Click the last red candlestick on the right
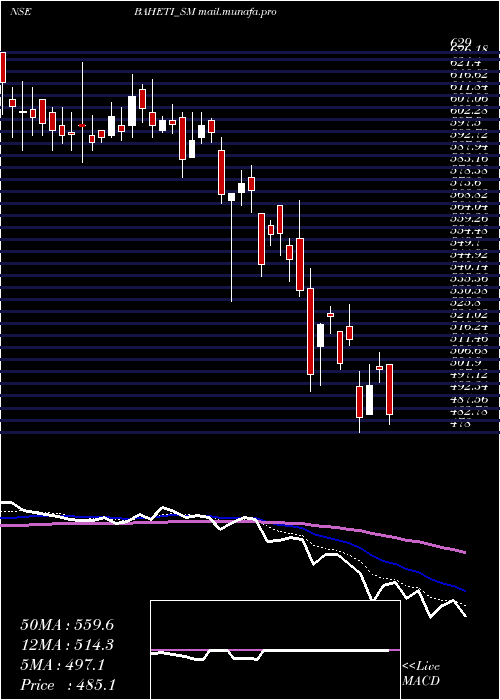The height and width of the screenshot is (700, 500). [x=389, y=389]
